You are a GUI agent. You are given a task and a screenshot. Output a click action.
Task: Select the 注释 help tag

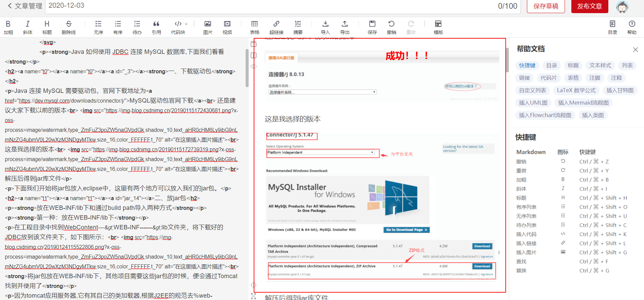point(616,78)
